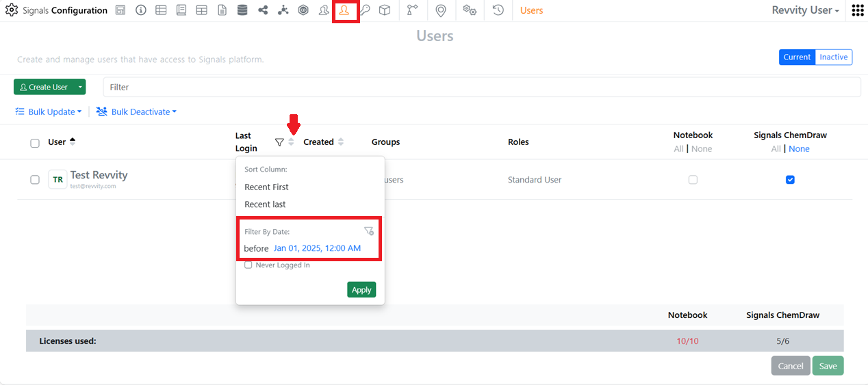Click the 5/6 ChemDraw licenses count
868x385 pixels.
(x=783, y=341)
